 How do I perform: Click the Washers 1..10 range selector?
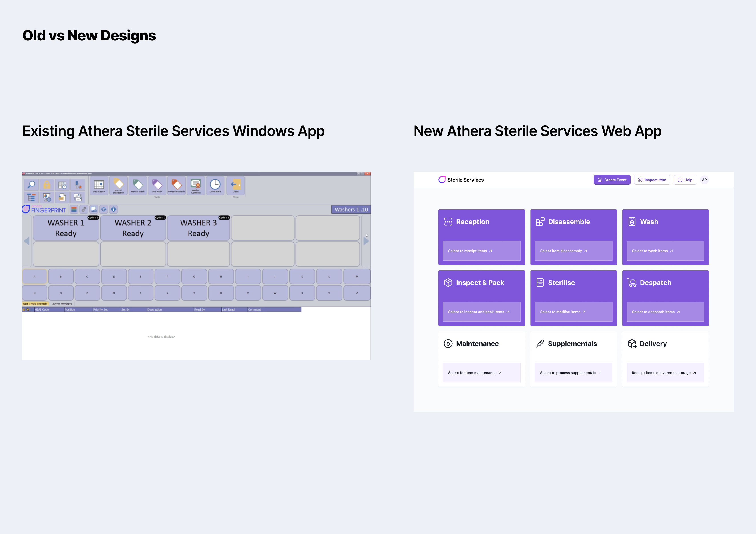351,210
